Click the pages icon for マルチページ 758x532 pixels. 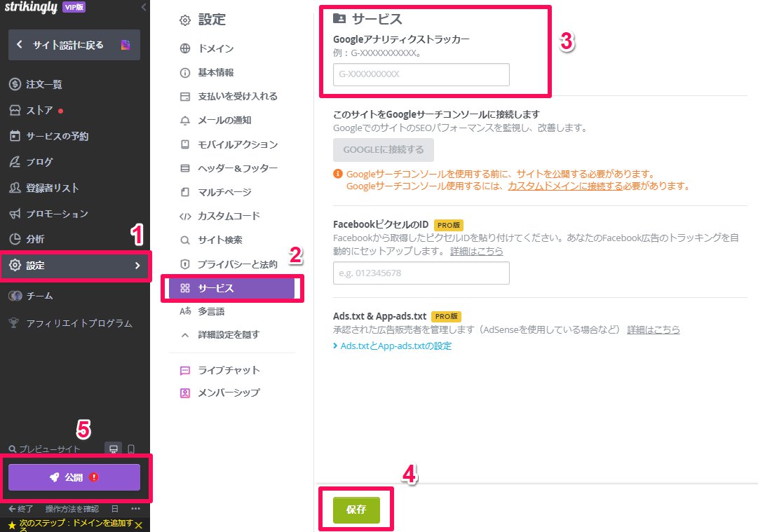[x=185, y=192]
